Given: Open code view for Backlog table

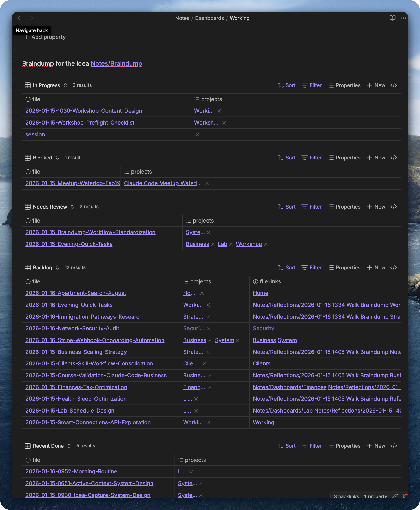Looking at the screenshot, I should 394,268.
